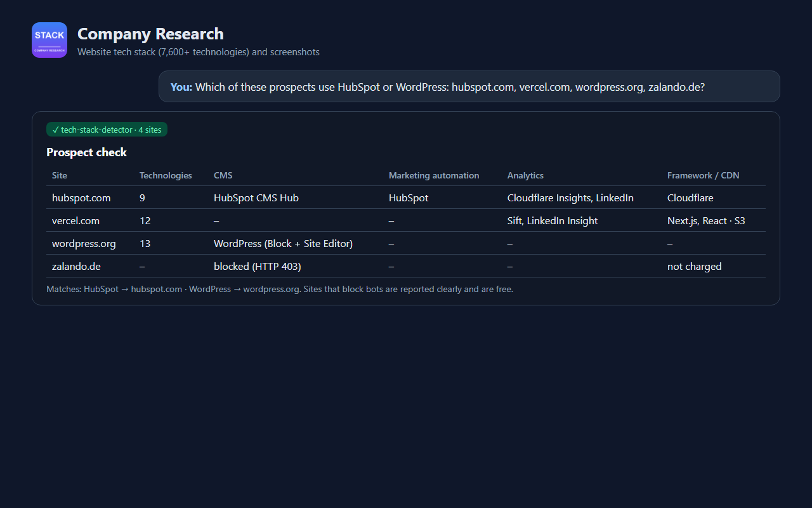Click the HubSpot CMS Hub cell
Viewport: 812px width, 508px height.
(256, 197)
